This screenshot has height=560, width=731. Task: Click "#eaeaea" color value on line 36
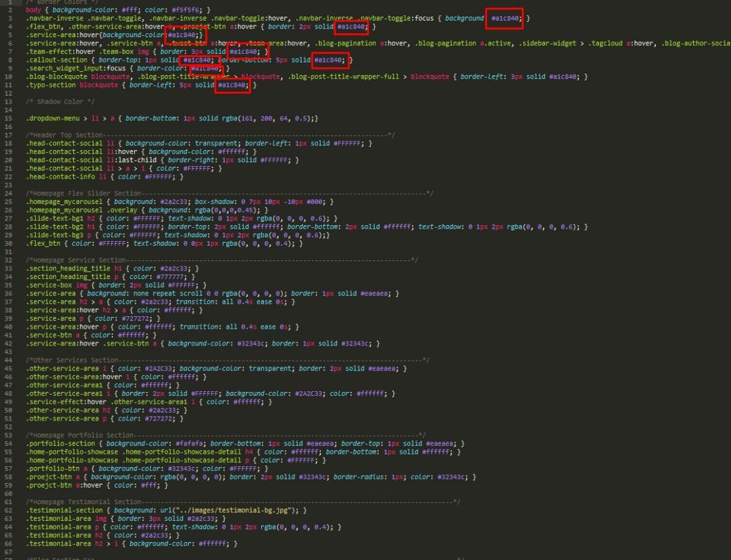375,294
